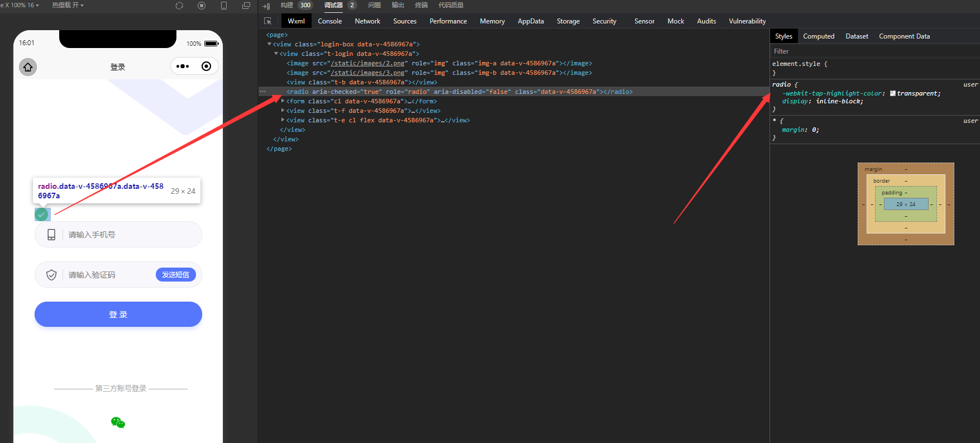Expand the view t-f node
Viewport: 980px width, 443px height.
pos(283,111)
